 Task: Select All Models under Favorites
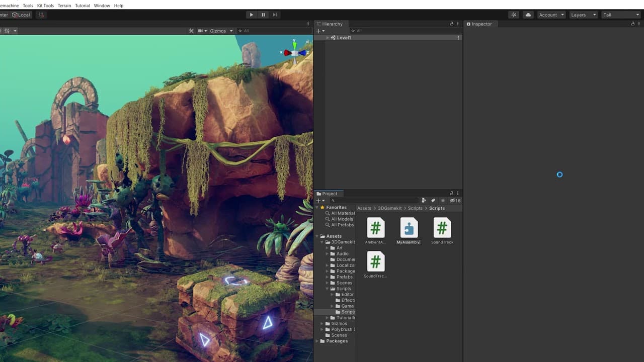pos(339,219)
